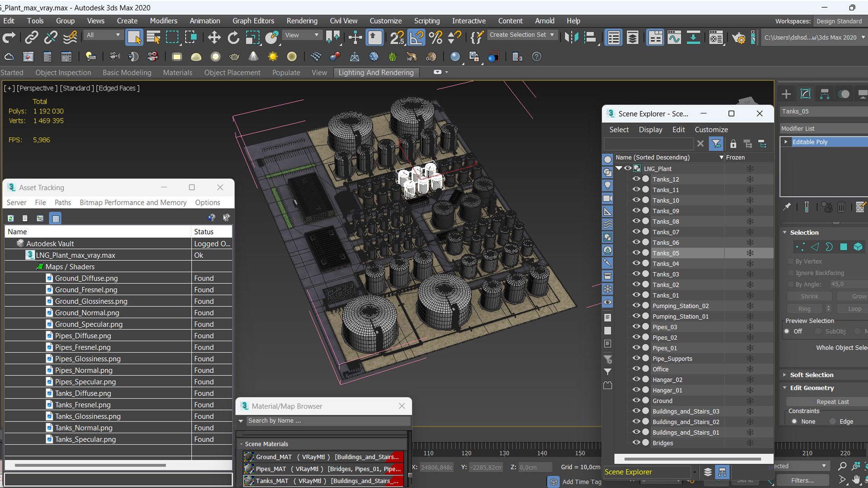Toggle visibility of Office object

tap(636, 369)
